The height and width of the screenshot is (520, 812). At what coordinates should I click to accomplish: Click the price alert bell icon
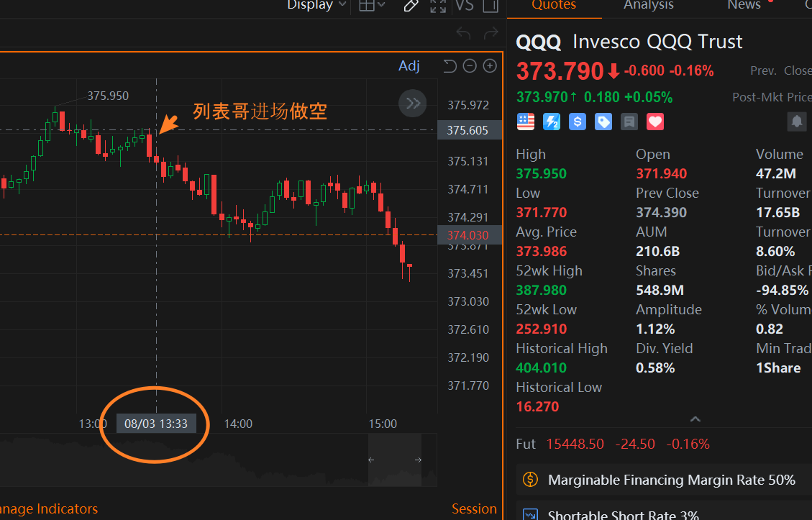point(797,122)
